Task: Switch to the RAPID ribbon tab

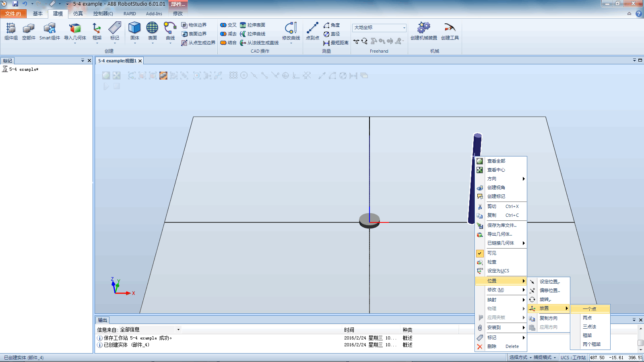Action: [x=130, y=14]
